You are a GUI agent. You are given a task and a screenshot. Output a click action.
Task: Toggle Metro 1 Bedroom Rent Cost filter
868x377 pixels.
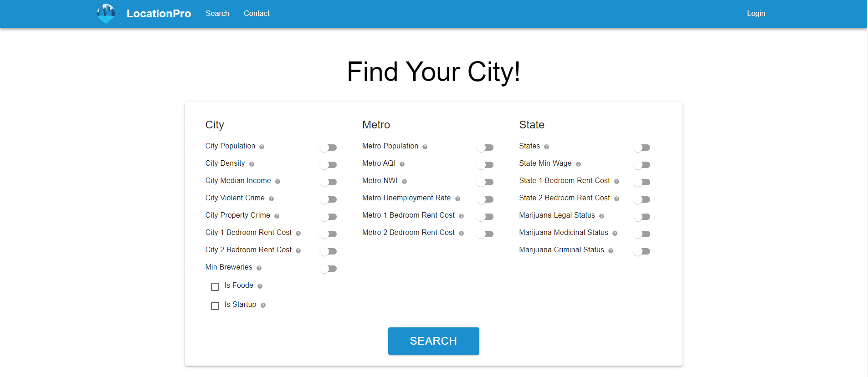pos(485,217)
